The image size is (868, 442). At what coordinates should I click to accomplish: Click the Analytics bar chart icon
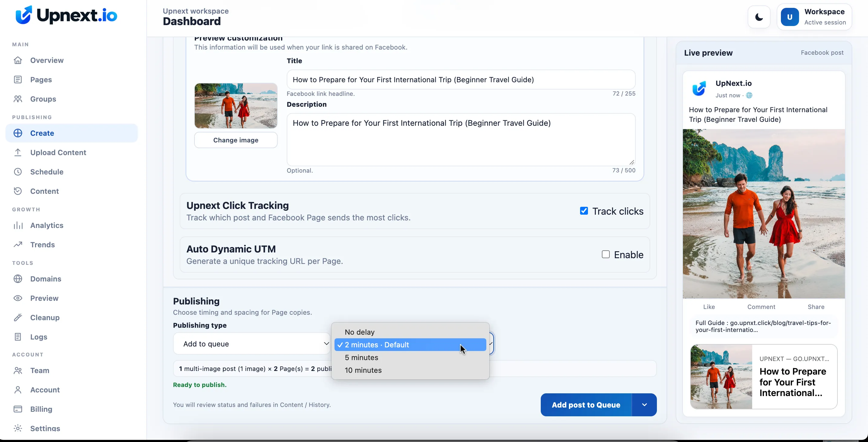(x=18, y=225)
